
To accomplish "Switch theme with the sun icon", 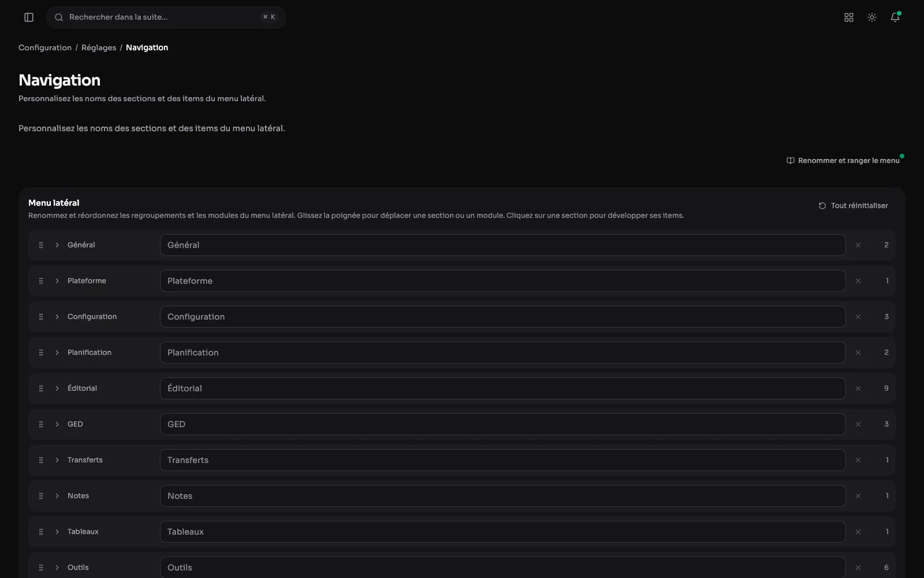I will (x=872, y=17).
